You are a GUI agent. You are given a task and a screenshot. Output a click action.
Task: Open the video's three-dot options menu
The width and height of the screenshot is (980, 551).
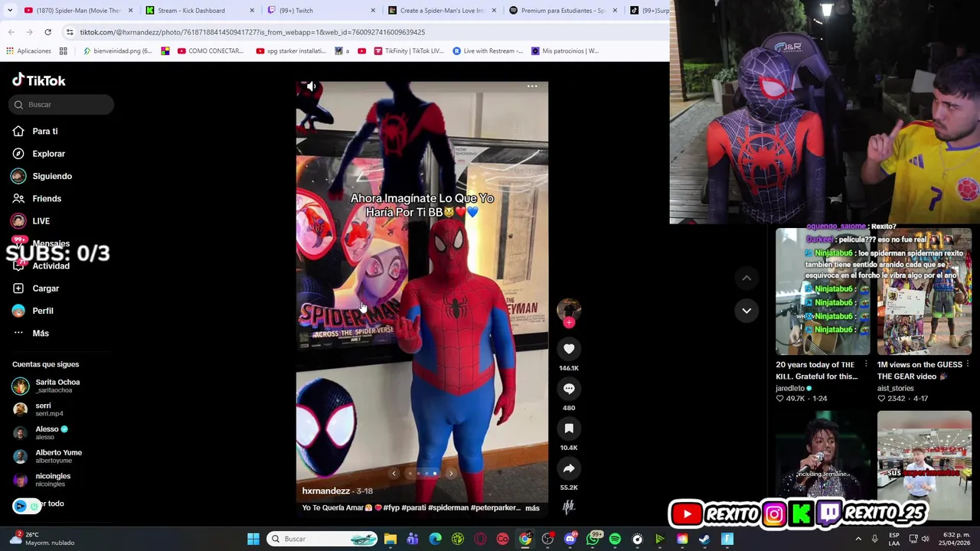(x=532, y=86)
